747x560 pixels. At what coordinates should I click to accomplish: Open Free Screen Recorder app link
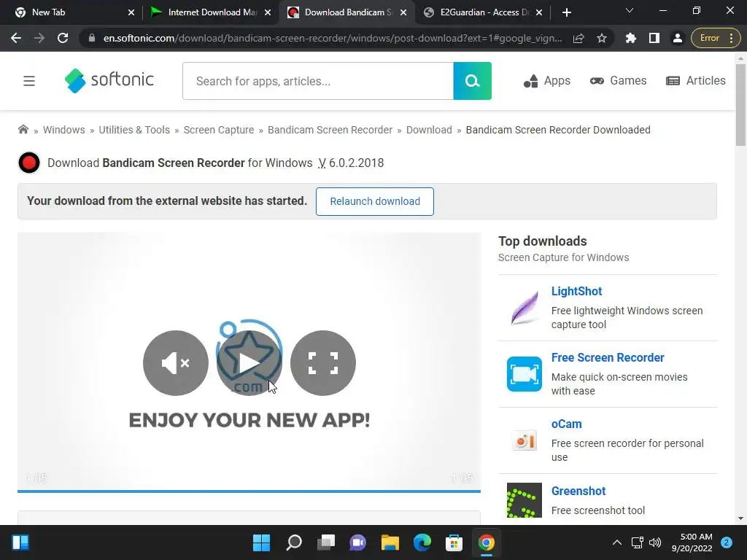point(608,357)
